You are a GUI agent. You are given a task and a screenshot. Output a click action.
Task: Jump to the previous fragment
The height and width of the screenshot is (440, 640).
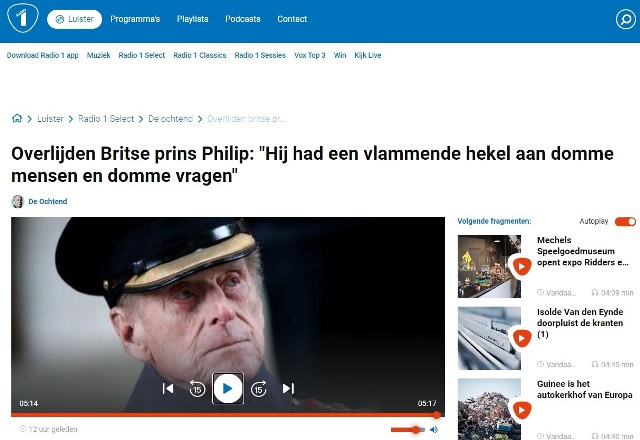point(168,388)
